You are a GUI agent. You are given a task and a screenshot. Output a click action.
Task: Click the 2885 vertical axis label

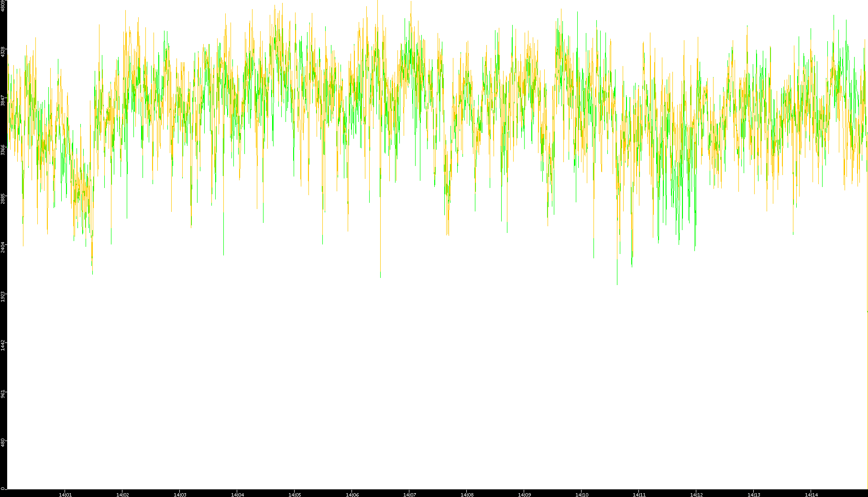coord(3,199)
